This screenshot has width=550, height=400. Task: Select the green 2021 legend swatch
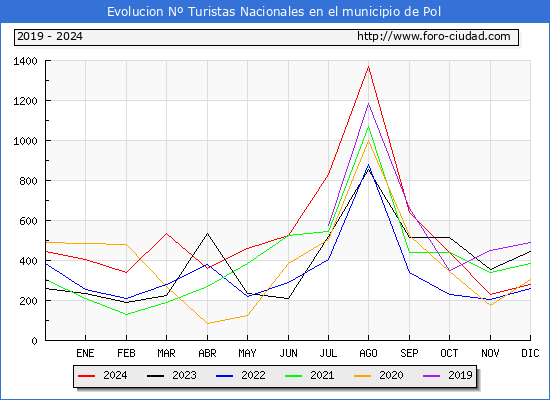point(294,376)
